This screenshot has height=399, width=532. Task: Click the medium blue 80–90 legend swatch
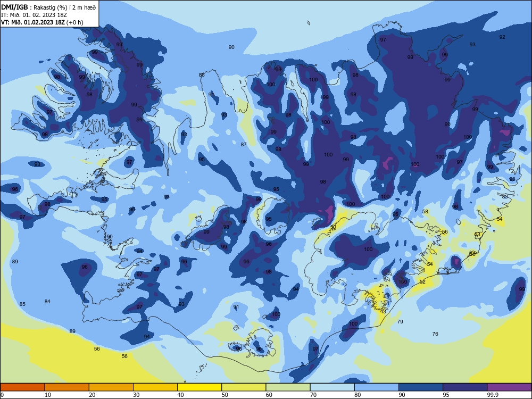pos(377,387)
